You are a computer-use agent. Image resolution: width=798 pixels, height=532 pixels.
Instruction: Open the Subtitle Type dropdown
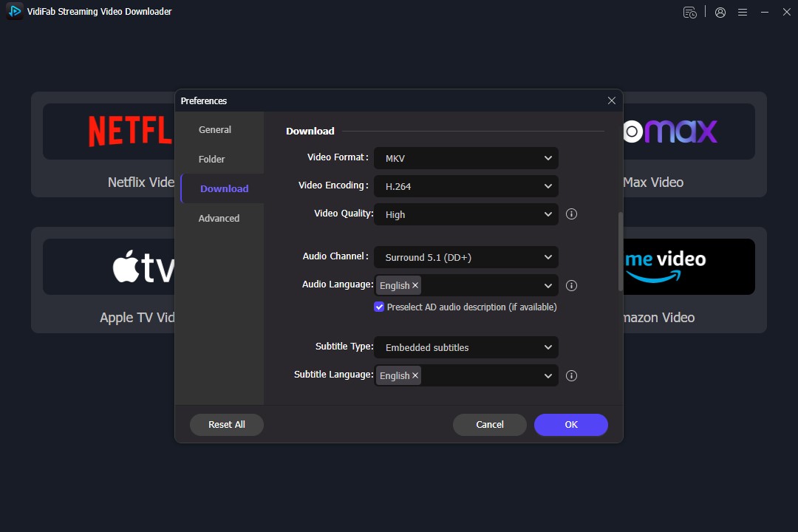tap(465, 347)
